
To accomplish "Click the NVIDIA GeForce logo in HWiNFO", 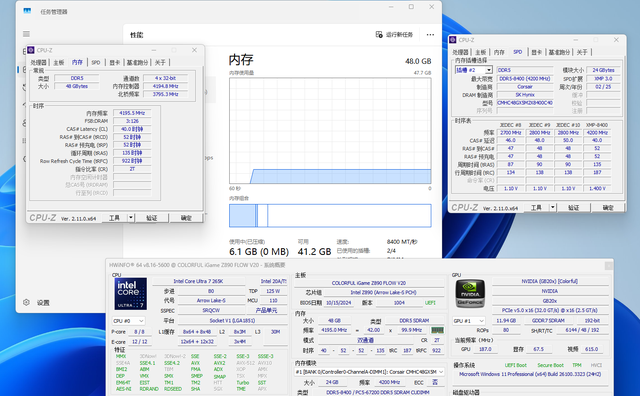I will click(470, 294).
